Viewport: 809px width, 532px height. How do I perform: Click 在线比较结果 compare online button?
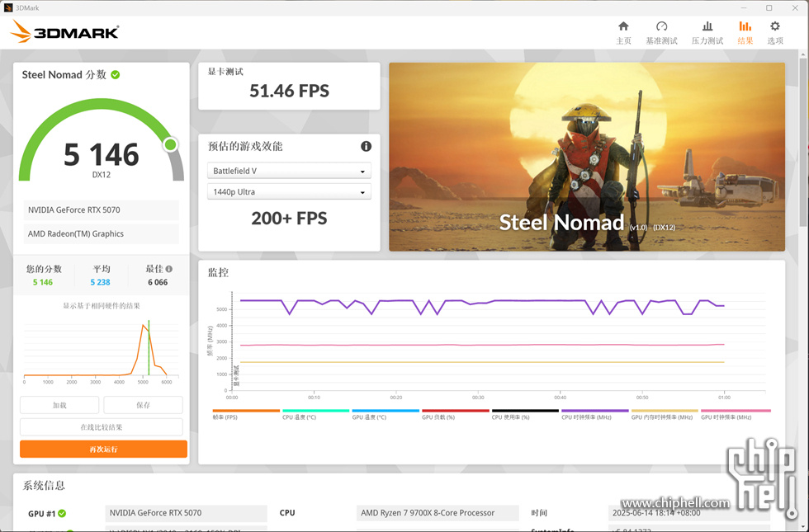point(101,427)
